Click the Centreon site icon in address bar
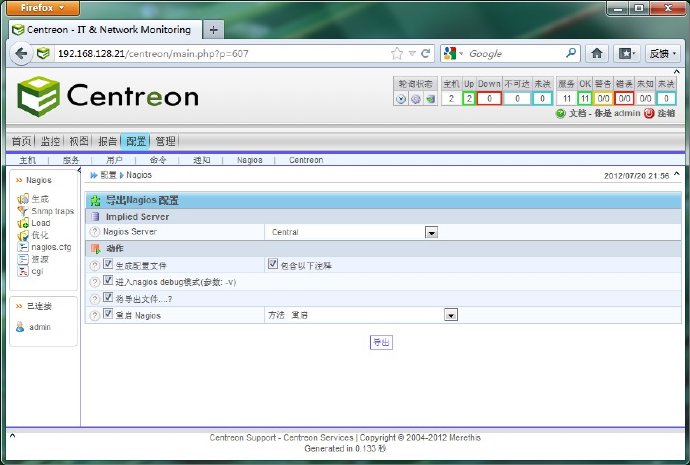This screenshot has width=690, height=465. [43, 53]
